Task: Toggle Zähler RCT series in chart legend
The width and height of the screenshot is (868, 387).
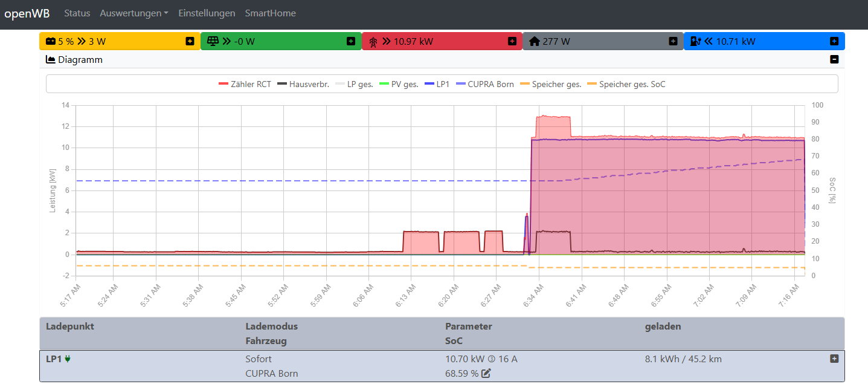Action: (x=245, y=84)
